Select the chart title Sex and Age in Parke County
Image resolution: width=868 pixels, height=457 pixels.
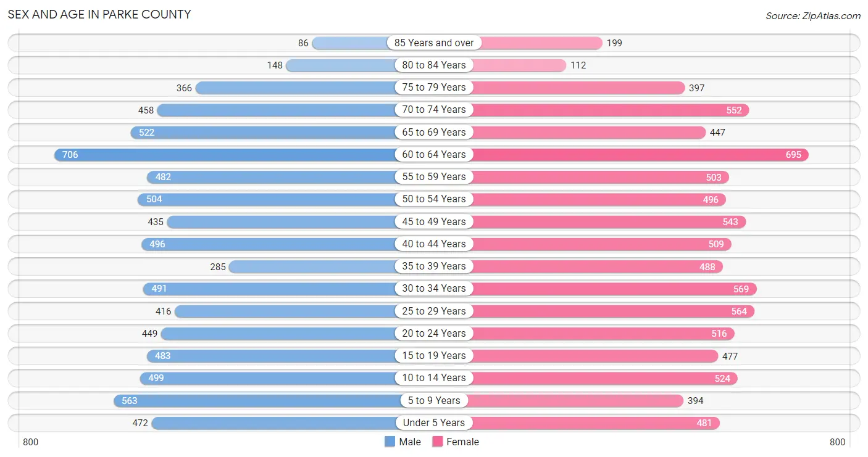99,14
